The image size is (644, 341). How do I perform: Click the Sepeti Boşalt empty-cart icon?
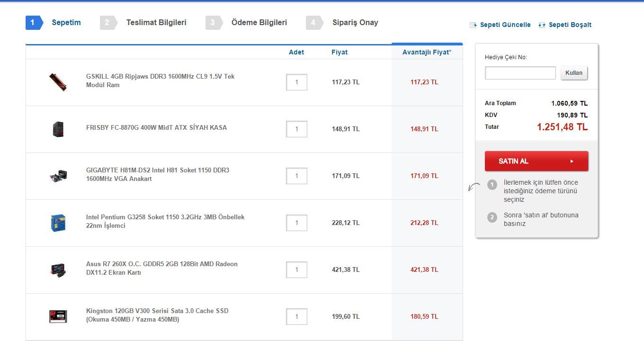tap(542, 25)
